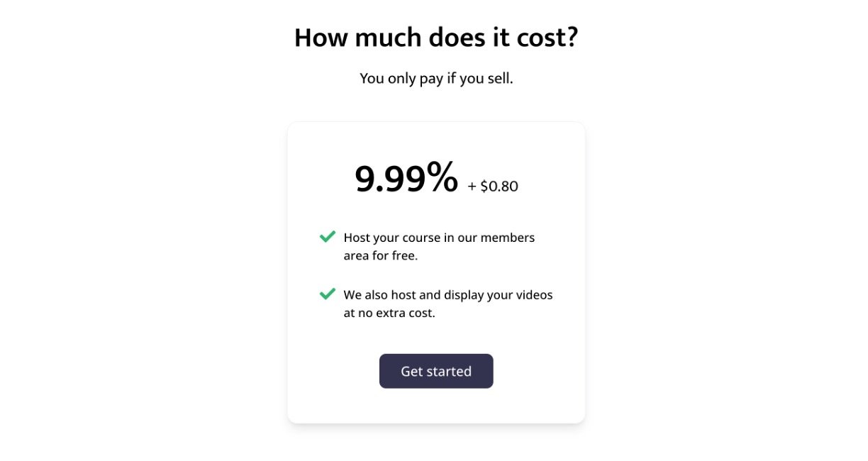Click the "You only pay if you sell." subtitle

436,78
